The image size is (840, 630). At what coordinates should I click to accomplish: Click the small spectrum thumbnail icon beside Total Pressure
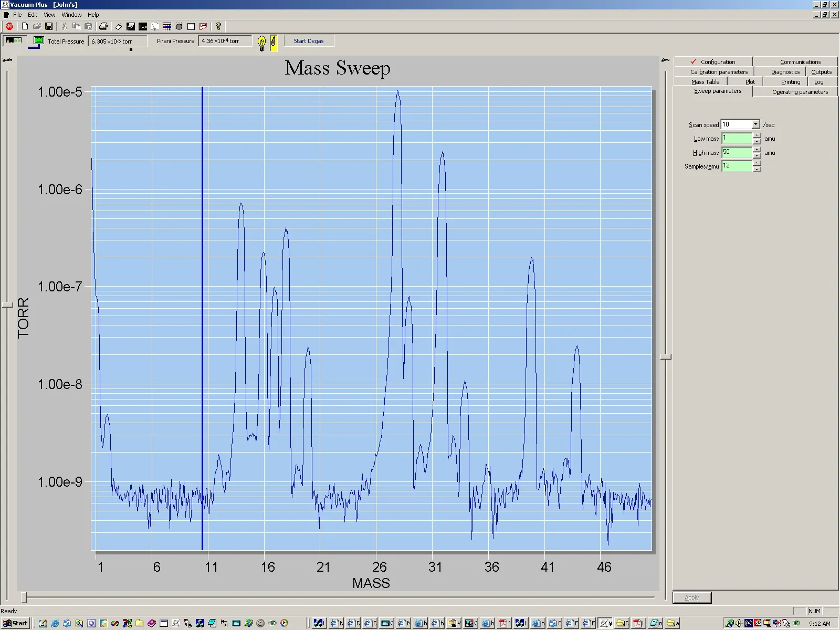(14, 40)
